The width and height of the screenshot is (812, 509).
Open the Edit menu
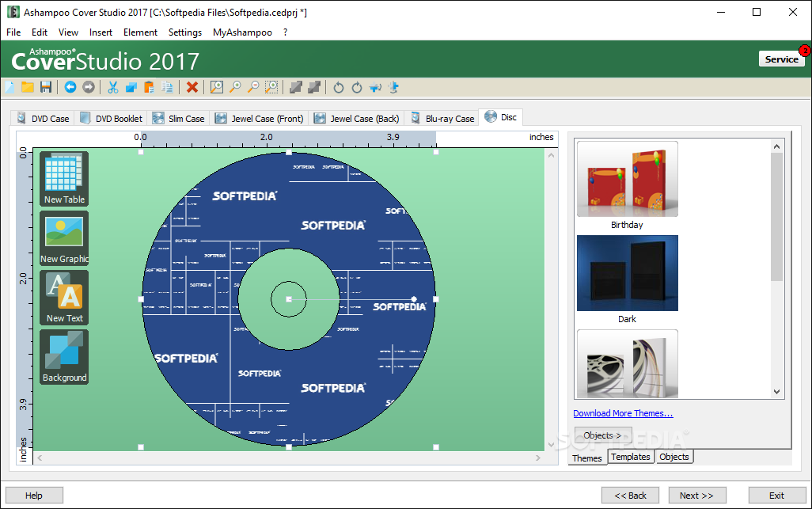coord(40,32)
